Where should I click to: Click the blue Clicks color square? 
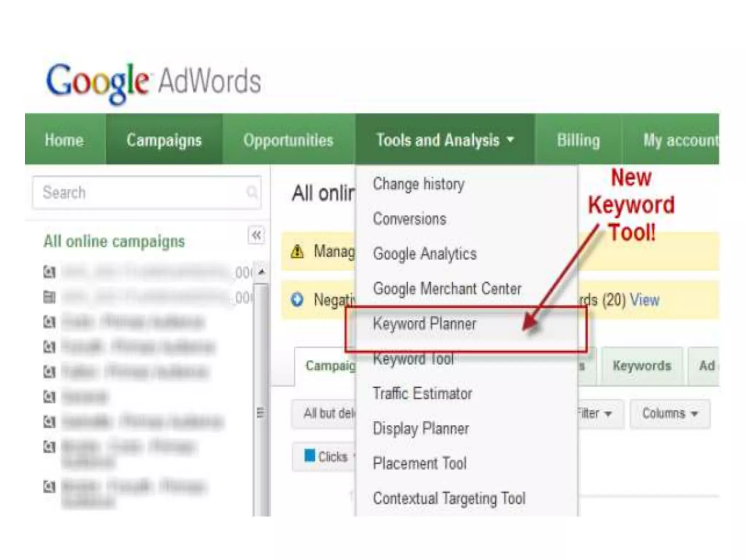point(310,455)
